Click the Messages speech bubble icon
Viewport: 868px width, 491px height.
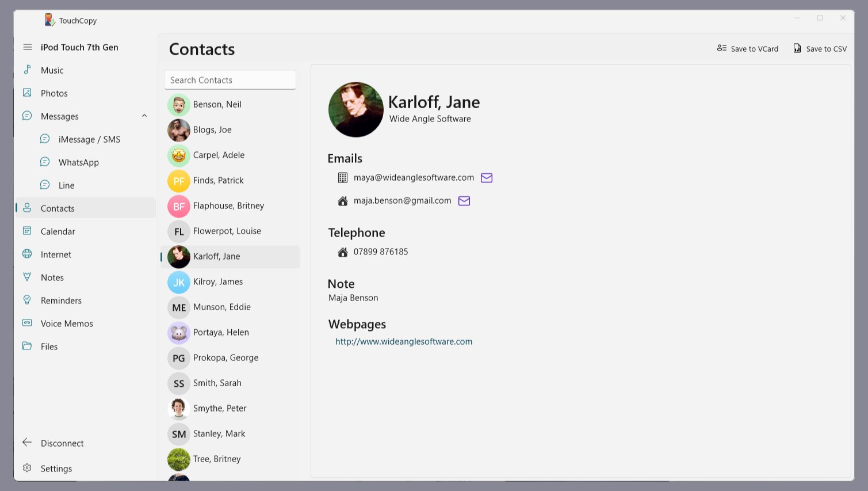[27, 116]
